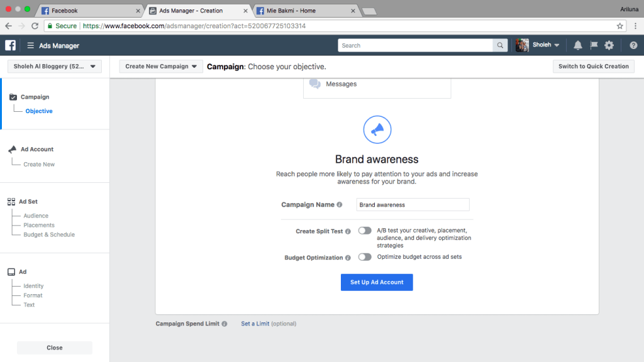Click Switch to Quick Creation
Viewport: 644px width, 362px height.
(594, 67)
